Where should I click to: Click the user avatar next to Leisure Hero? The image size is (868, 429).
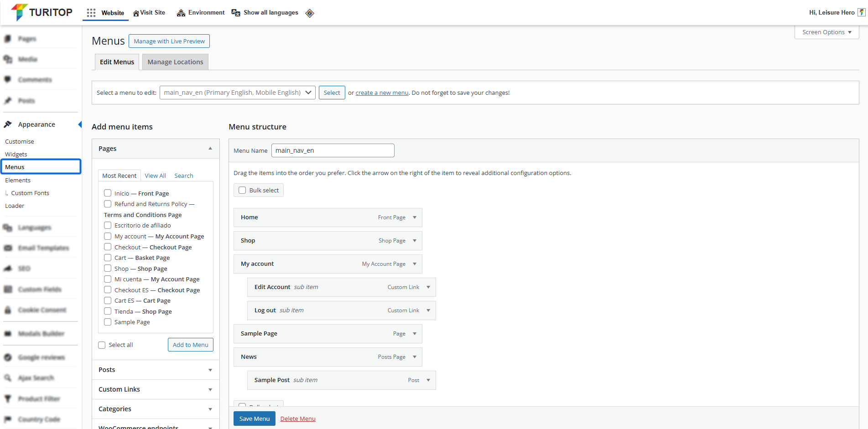[862, 12]
